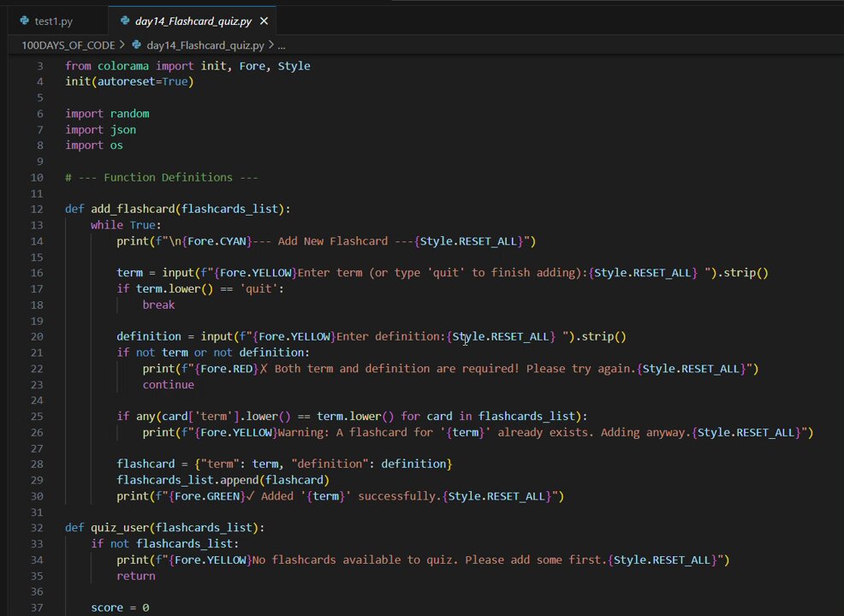This screenshot has height=616, width=844.
Task: Place cursor on 'init(autoreset=True)' line
Action: tap(129, 82)
